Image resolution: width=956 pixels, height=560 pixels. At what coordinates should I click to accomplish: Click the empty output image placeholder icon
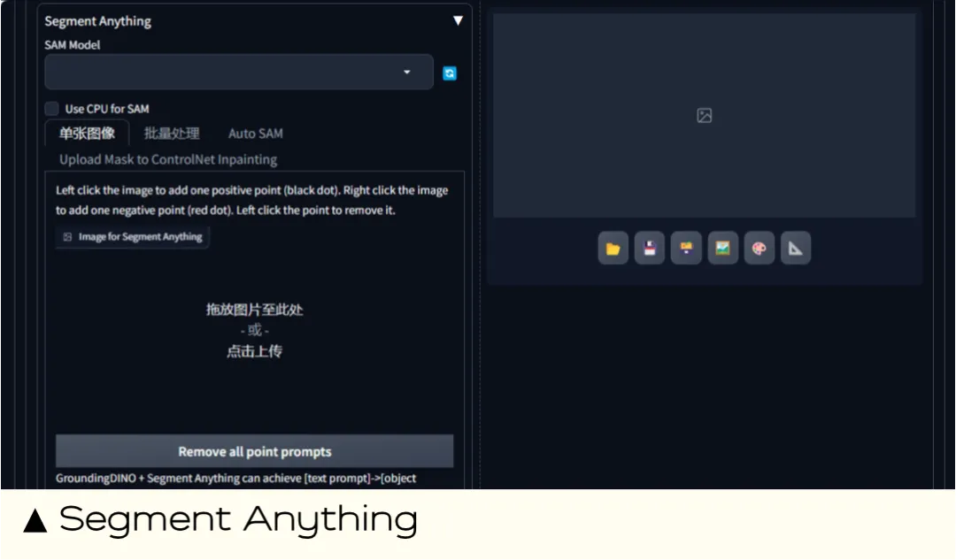(x=705, y=115)
